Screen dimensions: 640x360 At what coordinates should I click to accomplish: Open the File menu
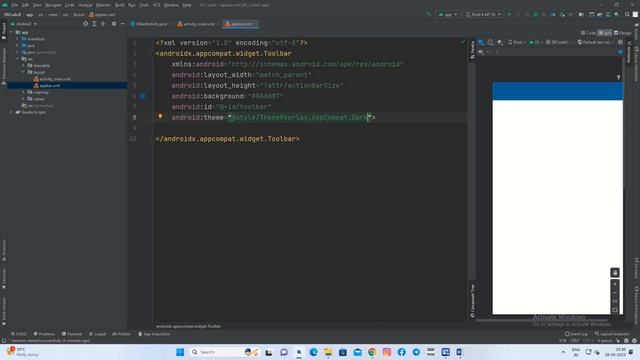click(15, 5)
